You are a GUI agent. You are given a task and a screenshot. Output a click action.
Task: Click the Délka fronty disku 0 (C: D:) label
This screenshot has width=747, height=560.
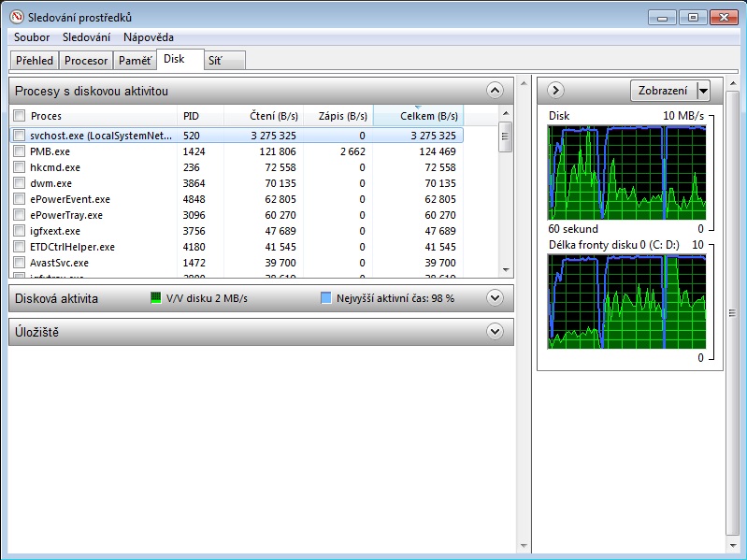[x=613, y=245]
